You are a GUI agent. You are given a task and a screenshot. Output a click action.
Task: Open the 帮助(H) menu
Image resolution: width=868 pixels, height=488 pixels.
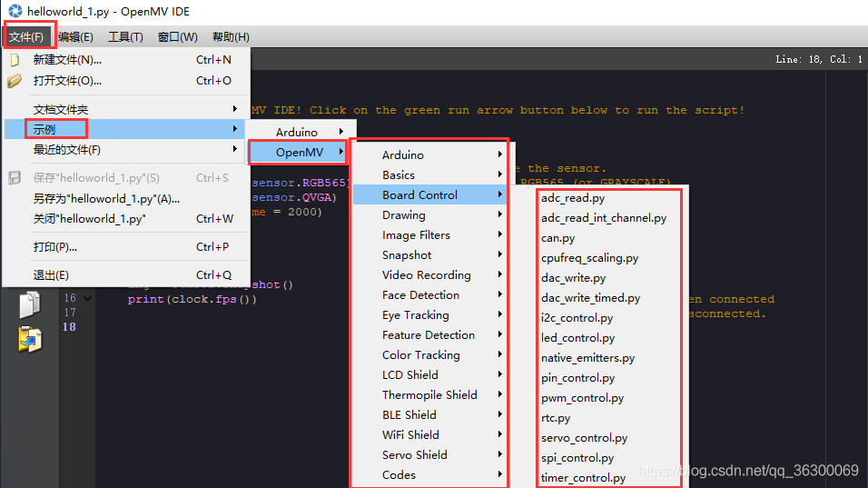point(231,37)
